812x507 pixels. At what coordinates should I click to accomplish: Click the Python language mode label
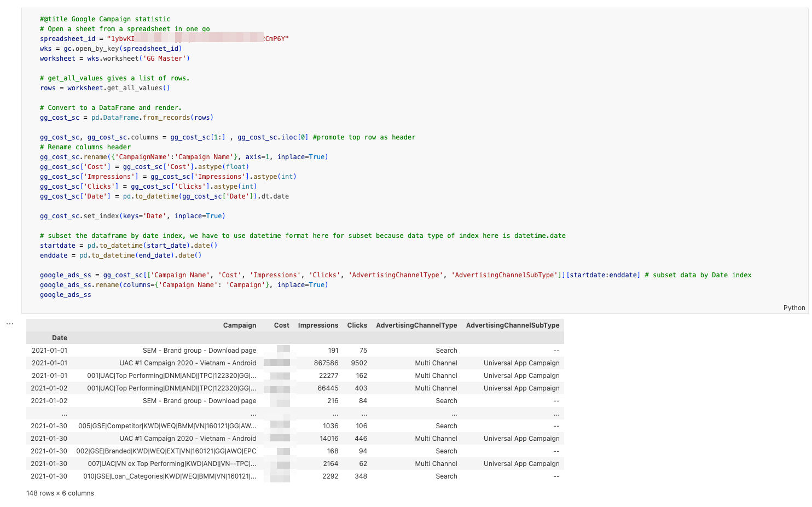click(x=794, y=308)
